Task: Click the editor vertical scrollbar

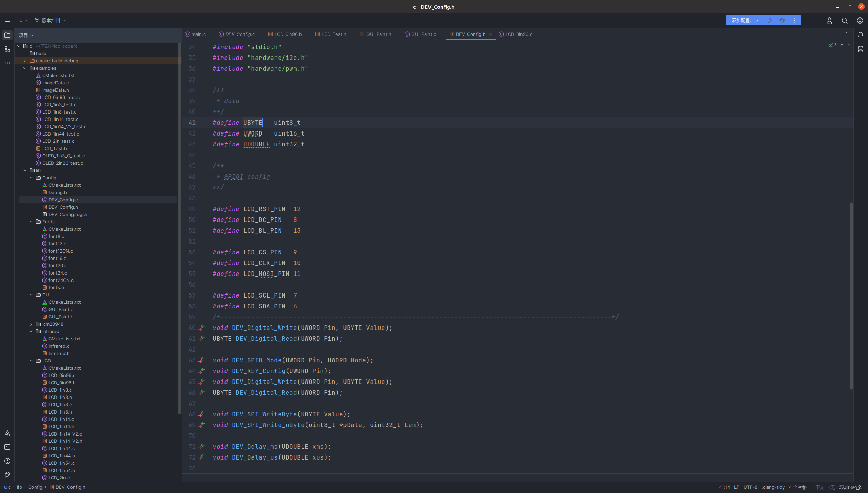Action: pyautogui.click(x=851, y=296)
